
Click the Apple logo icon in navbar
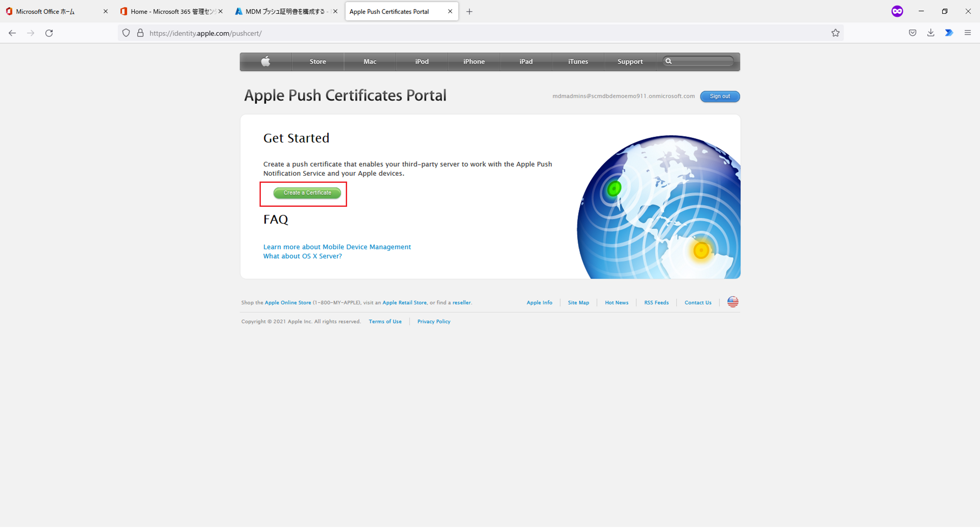coord(265,61)
